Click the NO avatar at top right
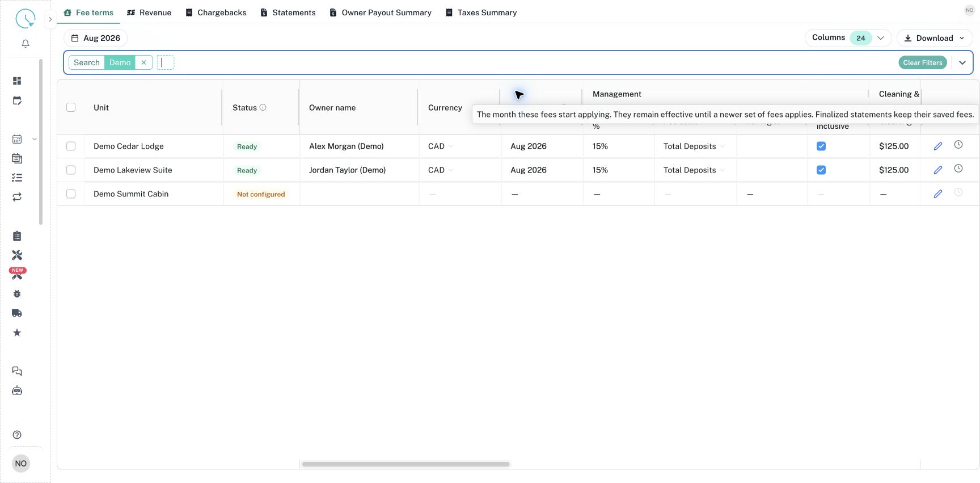 (x=970, y=10)
